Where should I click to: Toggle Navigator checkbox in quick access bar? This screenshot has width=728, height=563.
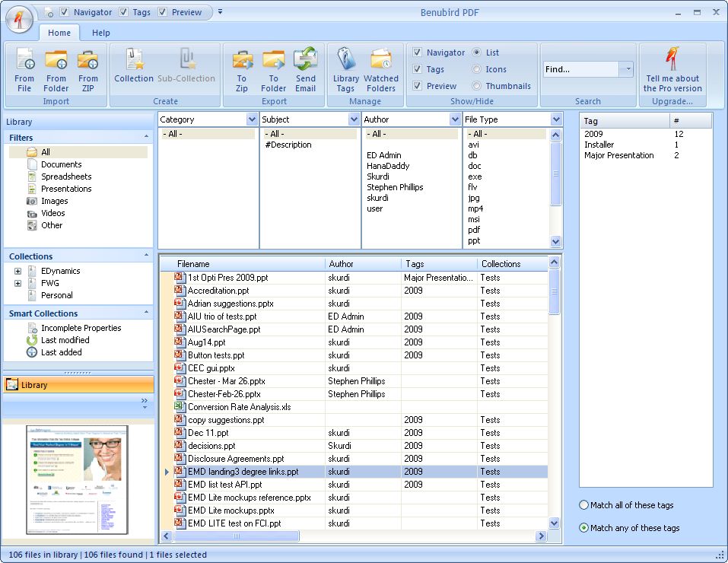pos(65,12)
